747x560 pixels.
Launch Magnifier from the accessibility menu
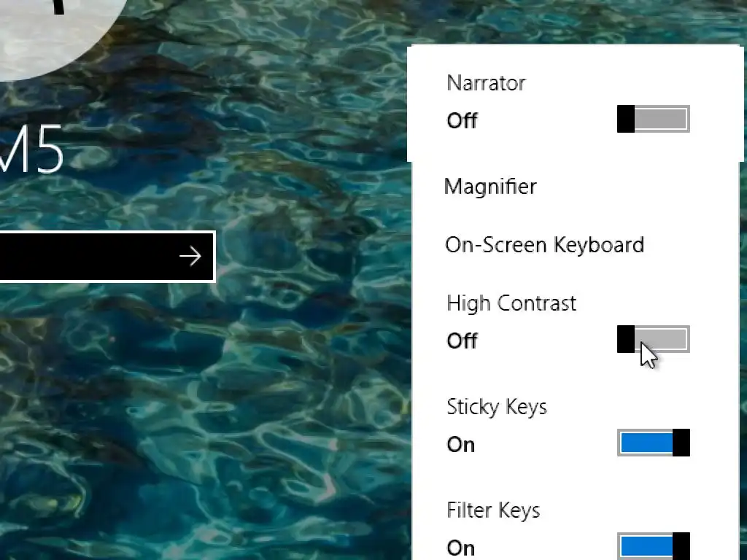(x=490, y=186)
